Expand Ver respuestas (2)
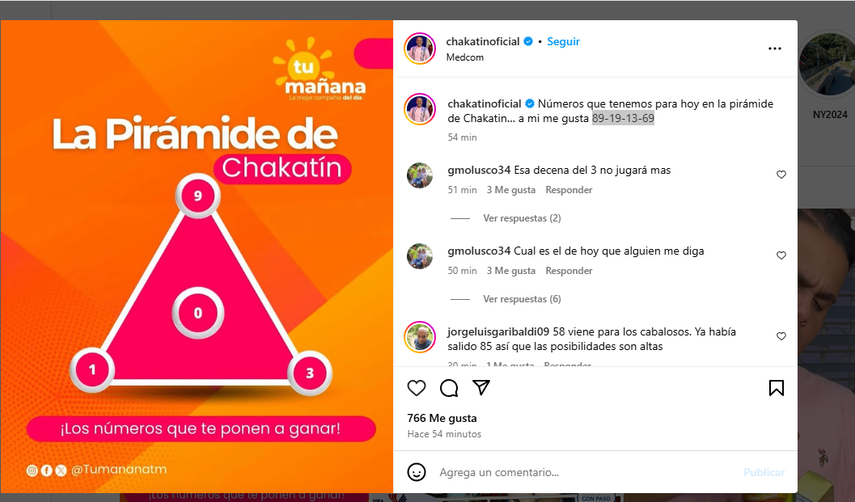855x502 pixels. coord(522,218)
